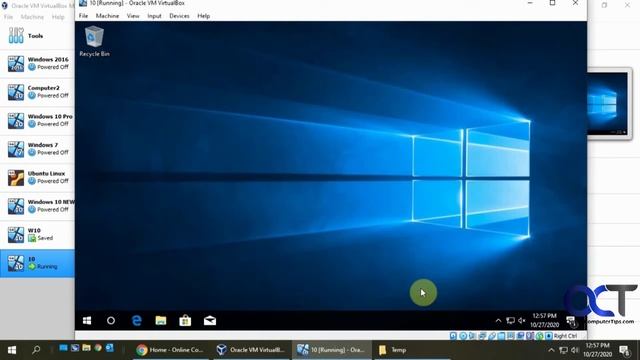The width and height of the screenshot is (640, 360).
Task: Click pinned Chrome icon in host quick launch
Action: pyautogui.click(x=98, y=348)
